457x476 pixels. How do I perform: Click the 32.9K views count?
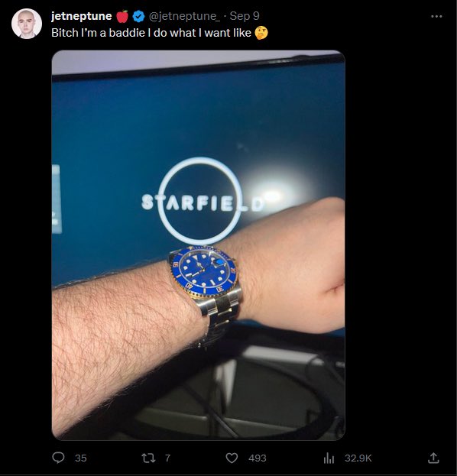point(358,458)
